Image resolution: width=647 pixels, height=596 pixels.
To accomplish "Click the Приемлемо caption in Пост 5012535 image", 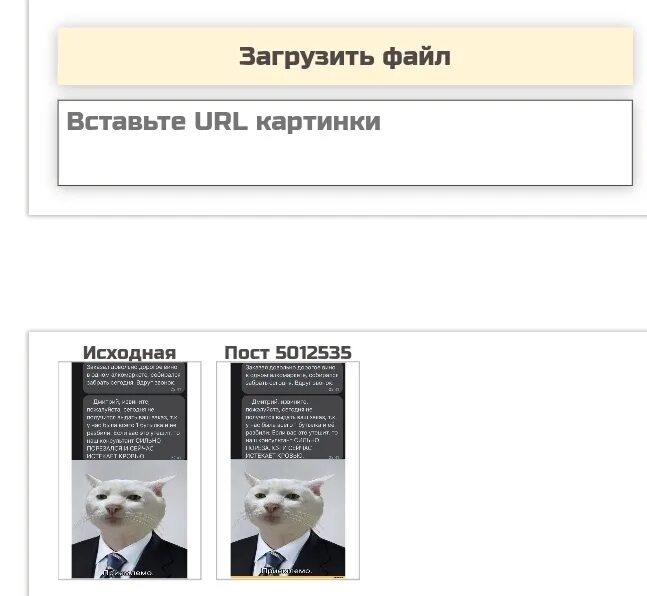I will (287, 571).
